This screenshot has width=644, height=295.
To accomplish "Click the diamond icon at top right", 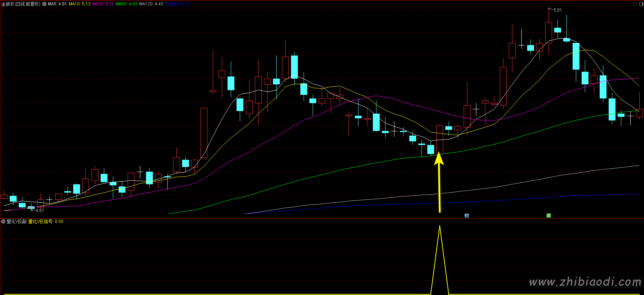I will pyautogui.click(x=635, y=4).
